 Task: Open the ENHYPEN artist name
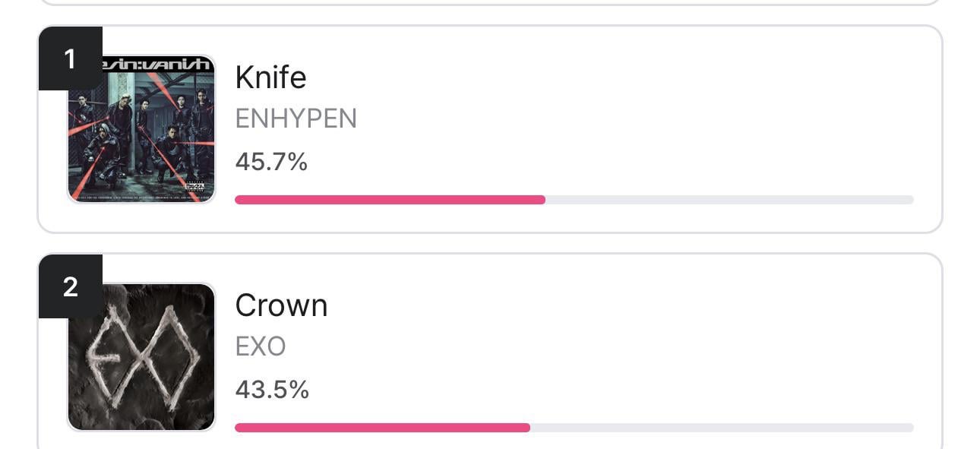[x=296, y=119]
